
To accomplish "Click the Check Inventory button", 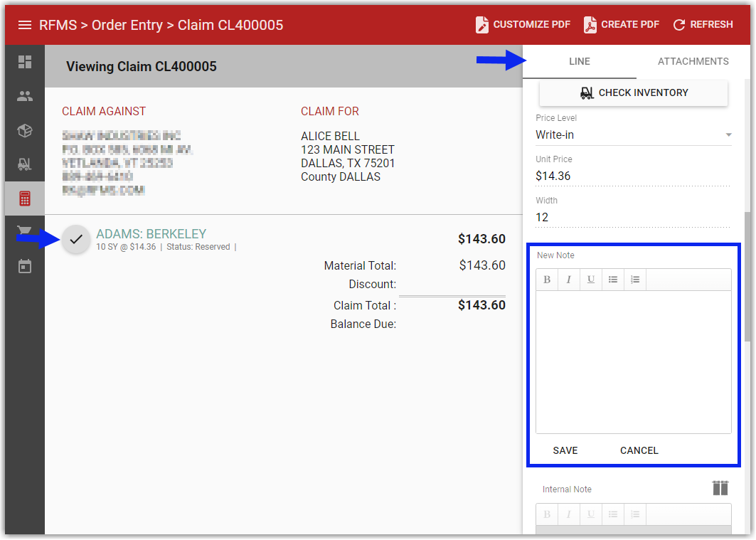I will pyautogui.click(x=634, y=92).
